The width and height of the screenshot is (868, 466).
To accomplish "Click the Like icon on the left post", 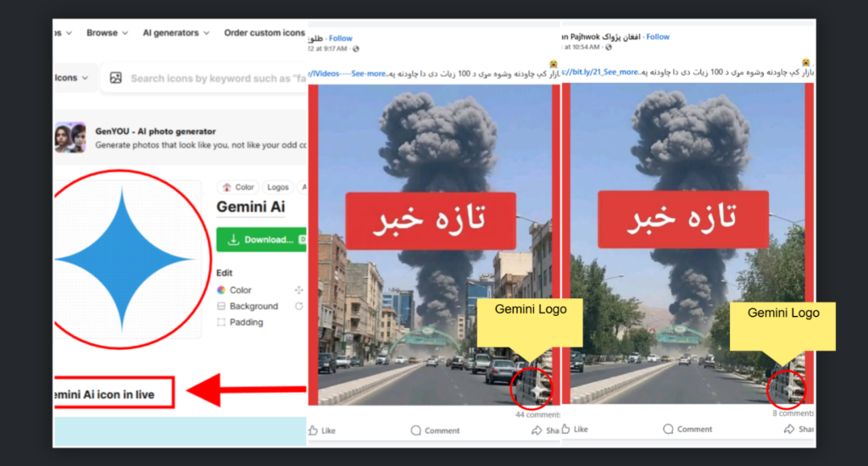I will (313, 430).
